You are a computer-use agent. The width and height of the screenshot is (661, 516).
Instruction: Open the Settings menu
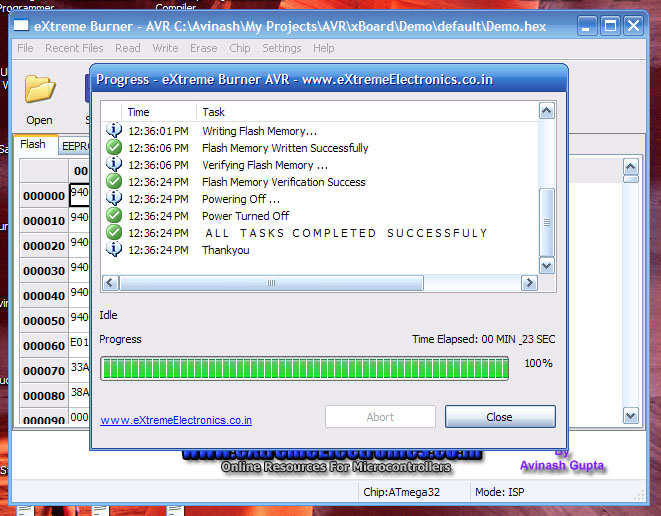click(282, 48)
